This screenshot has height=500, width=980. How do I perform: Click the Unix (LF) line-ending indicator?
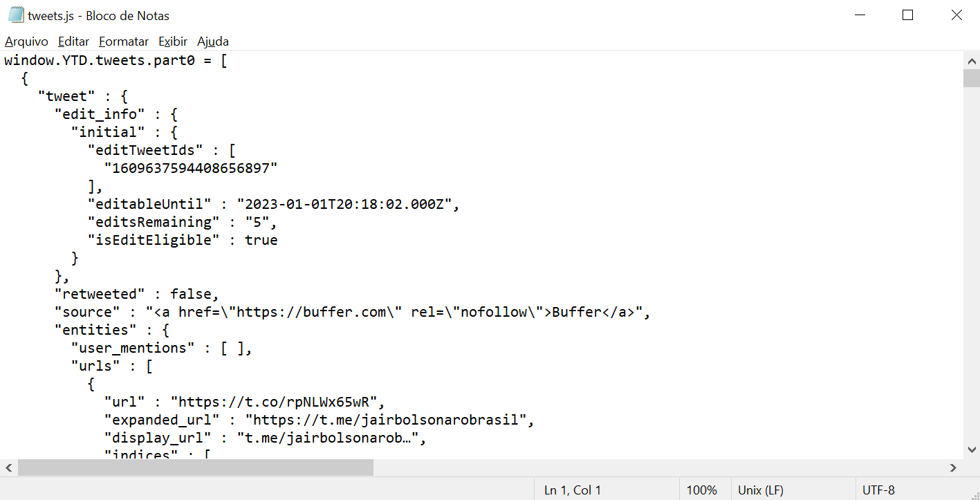[761, 490]
